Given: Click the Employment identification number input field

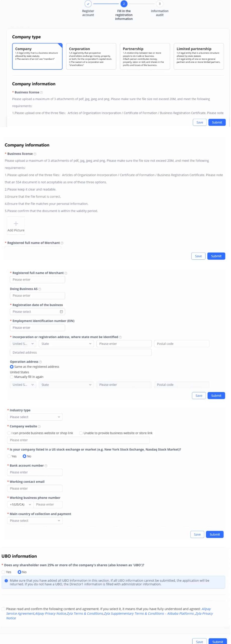Looking at the screenshot, I should 37,328.
